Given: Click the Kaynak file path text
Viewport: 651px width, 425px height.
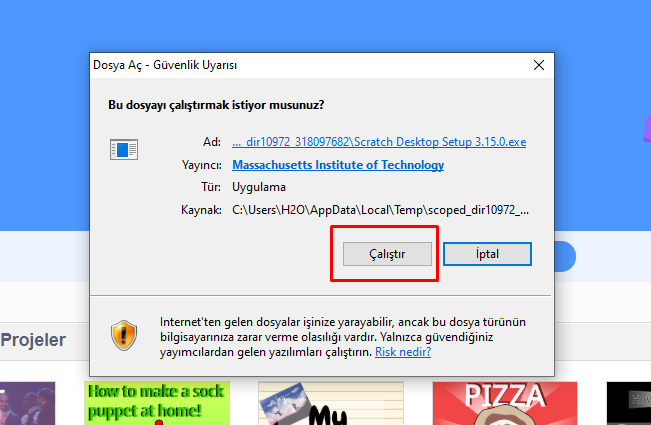Looking at the screenshot, I should (x=380, y=209).
